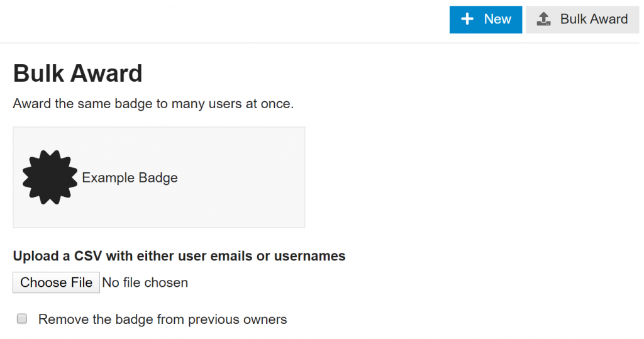The image size is (644, 339).
Task: Click the 'Remove the badge from previous owners' label
Action: pos(162,320)
